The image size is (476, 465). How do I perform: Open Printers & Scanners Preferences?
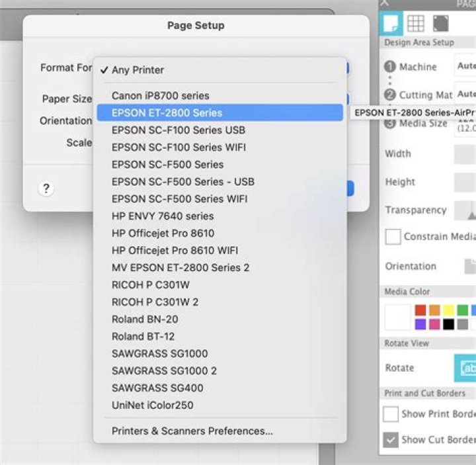pyautogui.click(x=219, y=431)
